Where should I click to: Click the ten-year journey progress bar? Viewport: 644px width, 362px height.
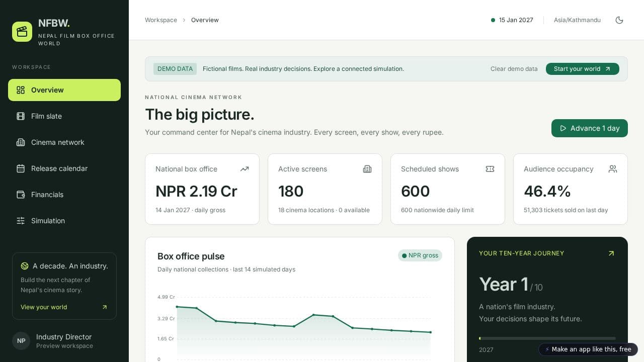(x=547, y=338)
